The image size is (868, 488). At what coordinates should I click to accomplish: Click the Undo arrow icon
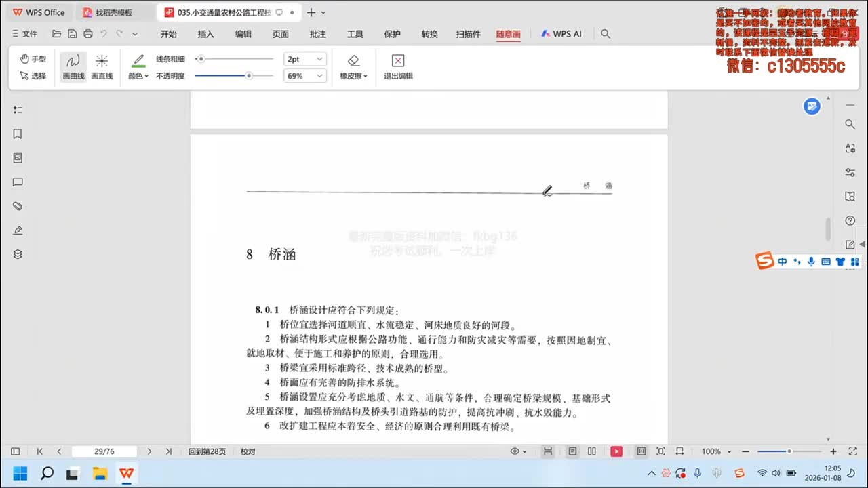pyautogui.click(x=104, y=34)
